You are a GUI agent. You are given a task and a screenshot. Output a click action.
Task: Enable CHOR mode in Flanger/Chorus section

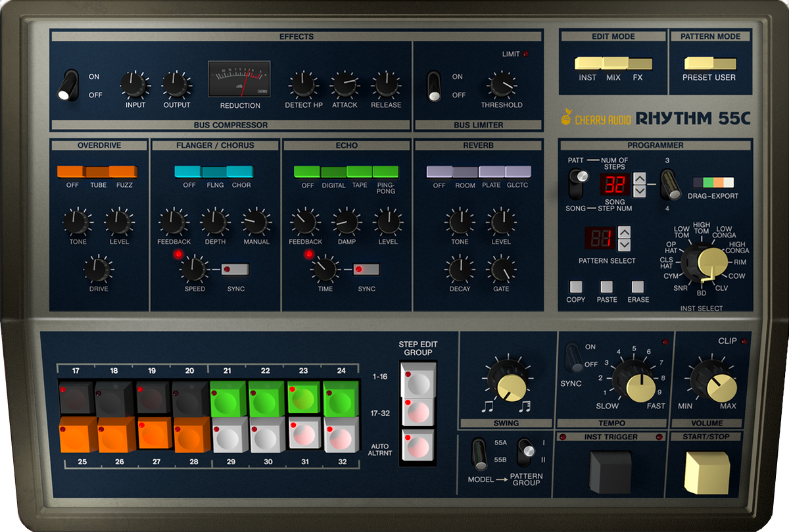pyautogui.click(x=241, y=172)
